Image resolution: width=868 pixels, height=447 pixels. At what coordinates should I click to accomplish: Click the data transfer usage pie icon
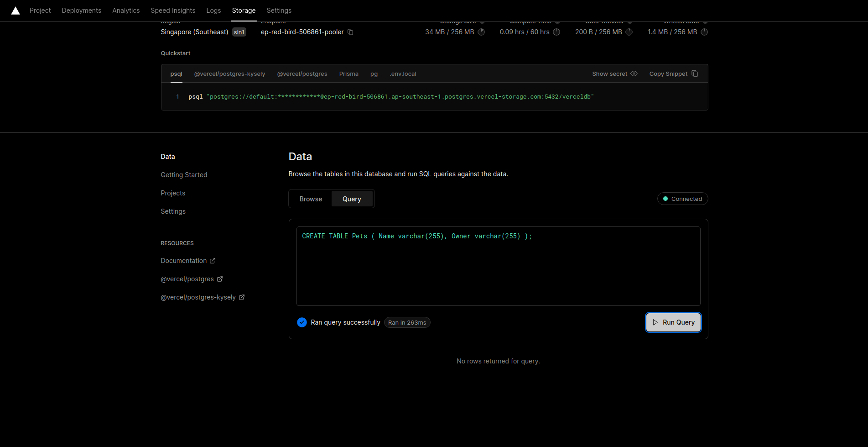(x=629, y=32)
